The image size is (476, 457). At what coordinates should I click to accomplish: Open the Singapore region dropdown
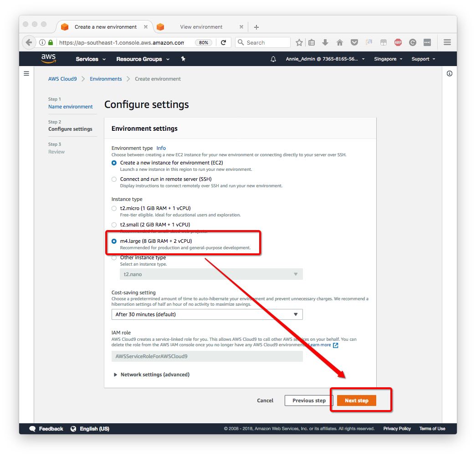[x=388, y=59]
